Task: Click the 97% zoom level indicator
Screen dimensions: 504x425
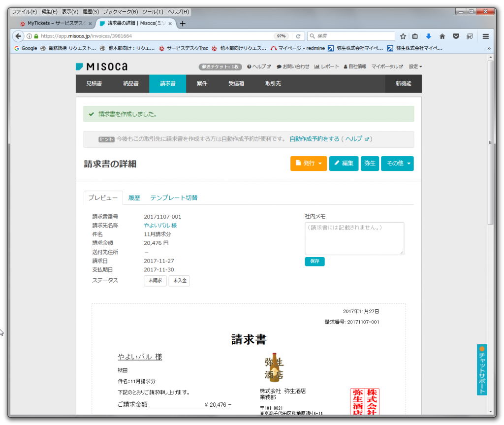Action: [x=281, y=36]
